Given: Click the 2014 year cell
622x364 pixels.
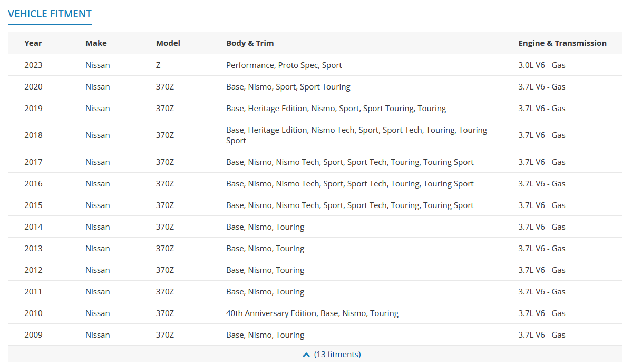Looking at the screenshot, I should click(x=33, y=227).
